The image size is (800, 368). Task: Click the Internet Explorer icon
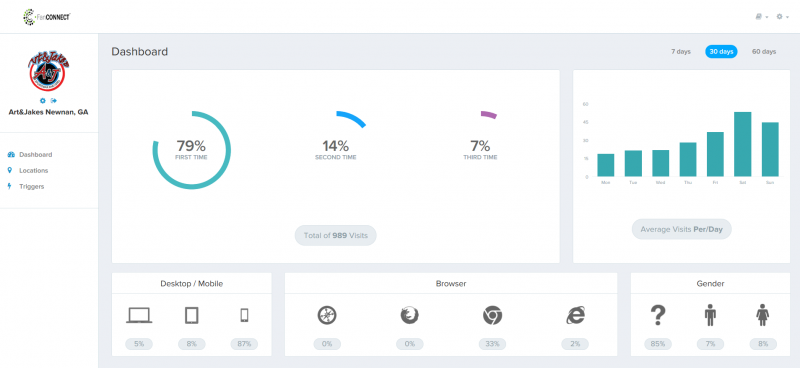tap(576, 316)
